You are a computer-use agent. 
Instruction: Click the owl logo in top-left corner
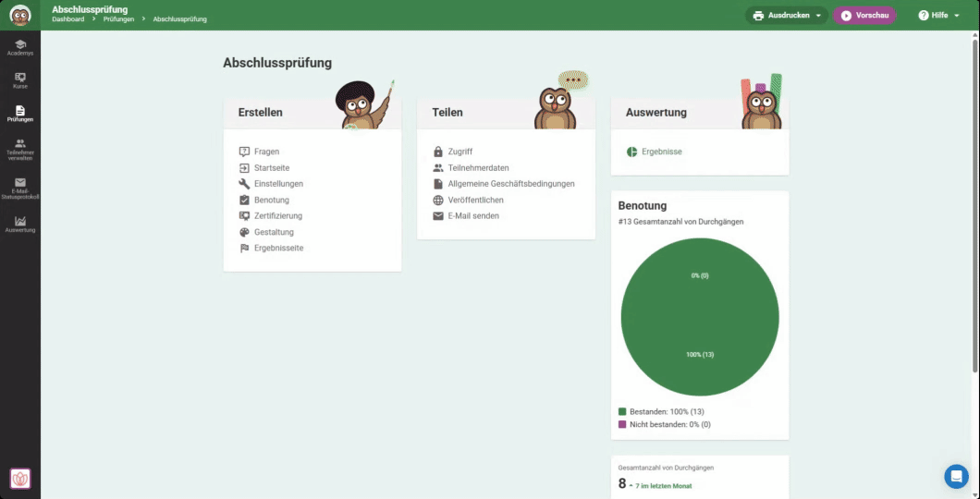click(20, 15)
